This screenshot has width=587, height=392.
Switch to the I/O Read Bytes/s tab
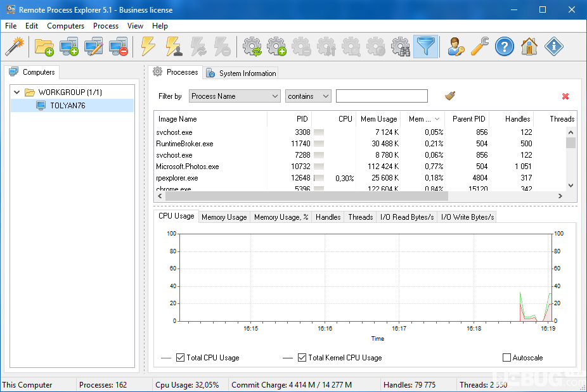pyautogui.click(x=407, y=217)
